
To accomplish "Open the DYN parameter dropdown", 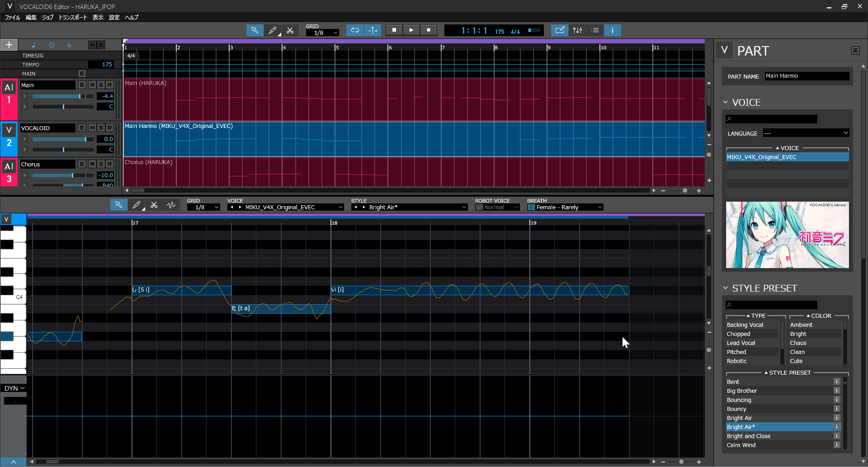I will point(14,388).
